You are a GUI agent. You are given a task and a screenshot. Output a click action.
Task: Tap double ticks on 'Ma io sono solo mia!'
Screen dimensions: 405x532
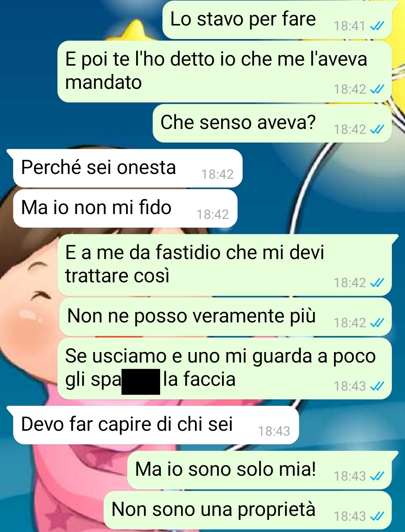[x=377, y=476]
